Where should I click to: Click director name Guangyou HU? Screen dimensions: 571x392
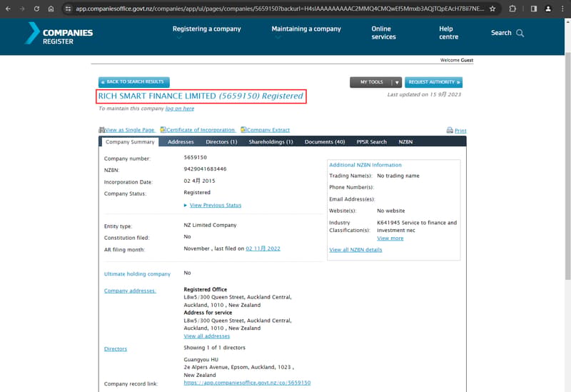click(x=201, y=360)
